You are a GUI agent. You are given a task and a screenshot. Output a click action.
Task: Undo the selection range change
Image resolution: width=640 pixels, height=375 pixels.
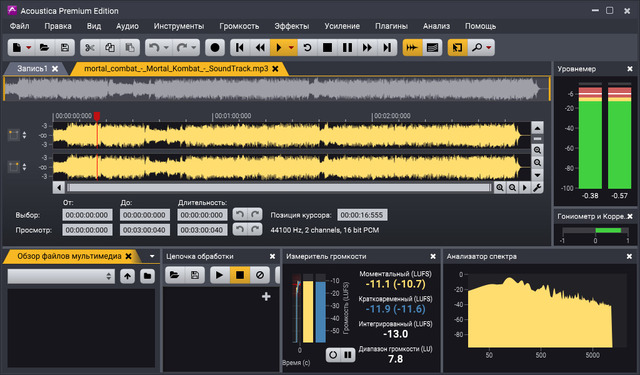[x=240, y=214]
